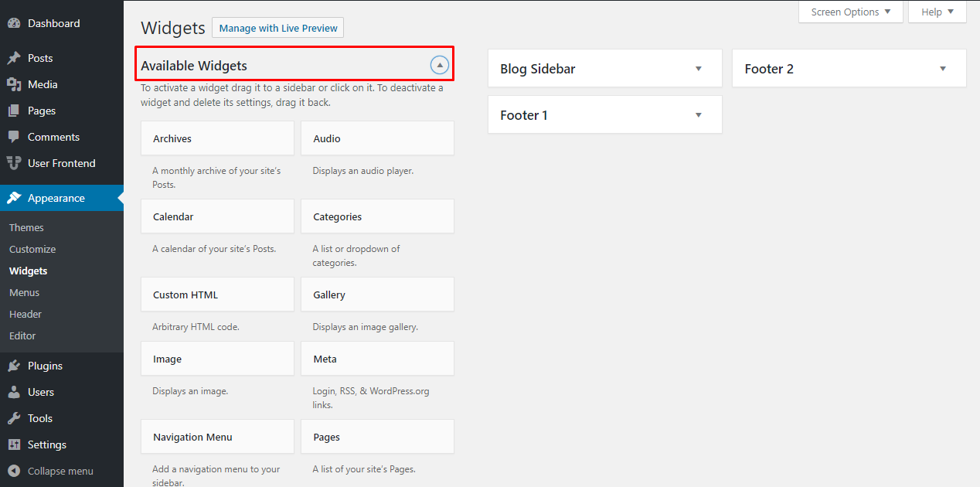Expand the Blog Sidebar widget area
Screen dimensions: 980x487
(x=698, y=68)
